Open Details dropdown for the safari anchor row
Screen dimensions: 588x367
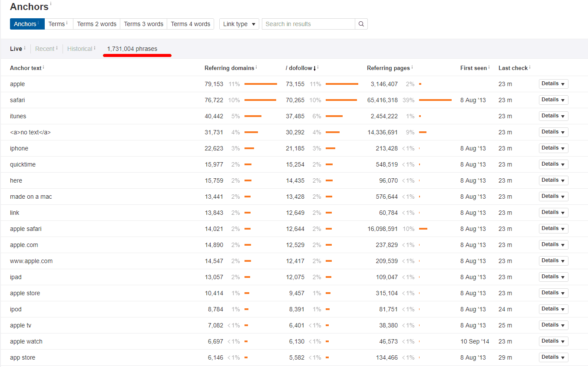[553, 100]
